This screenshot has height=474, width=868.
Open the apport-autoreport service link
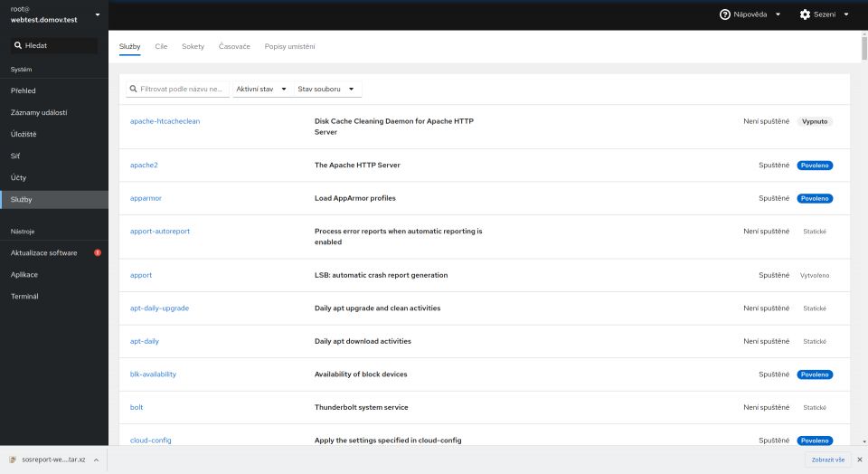tap(160, 231)
